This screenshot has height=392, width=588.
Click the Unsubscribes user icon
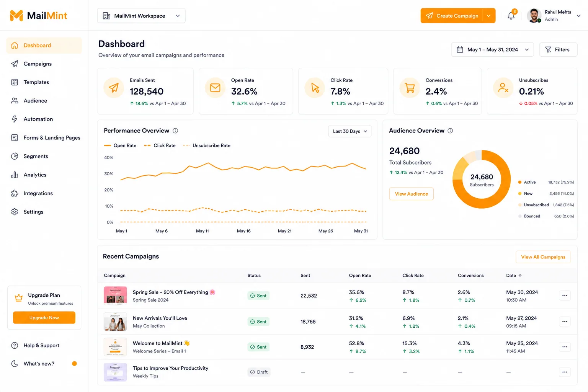pyautogui.click(x=503, y=88)
